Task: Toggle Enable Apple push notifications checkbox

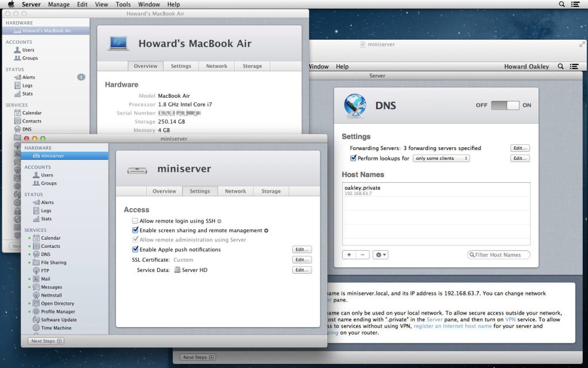Action: 135,249
